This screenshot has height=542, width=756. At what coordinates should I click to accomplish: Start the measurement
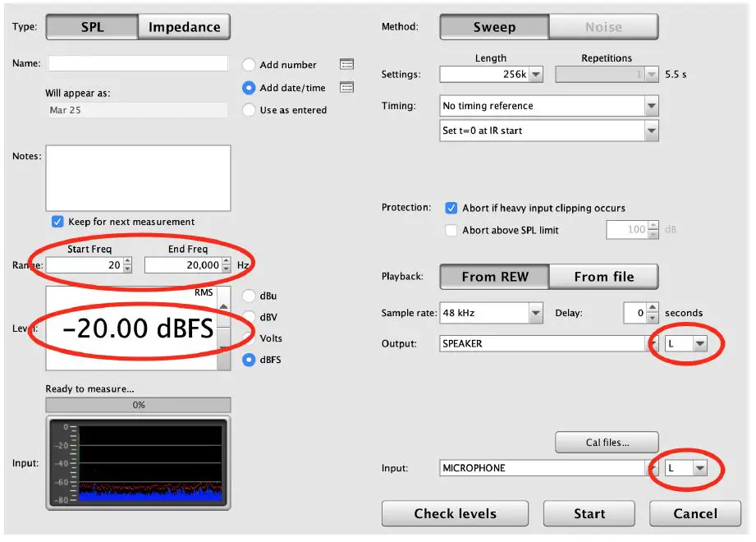[x=589, y=513]
